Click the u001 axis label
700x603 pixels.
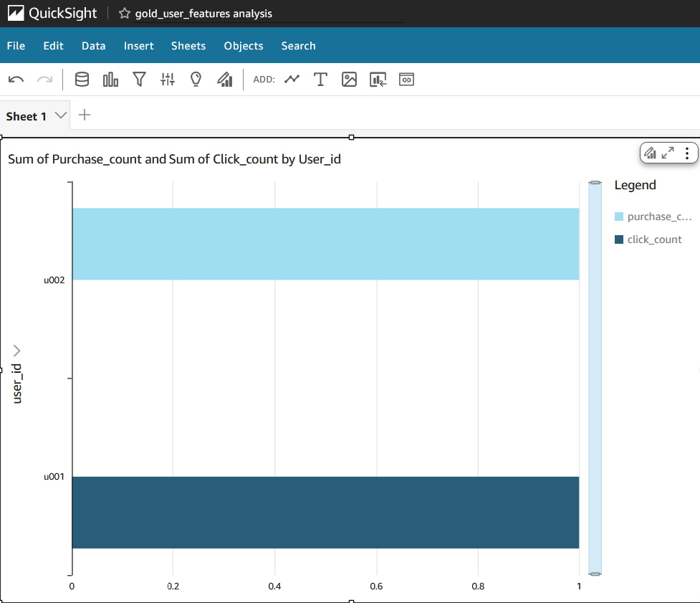point(54,477)
